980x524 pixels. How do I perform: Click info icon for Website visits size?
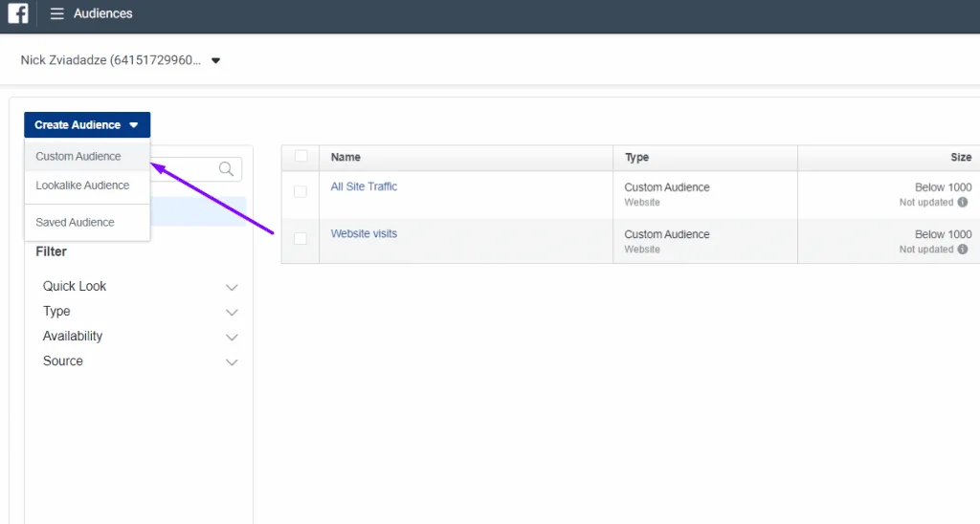point(963,250)
